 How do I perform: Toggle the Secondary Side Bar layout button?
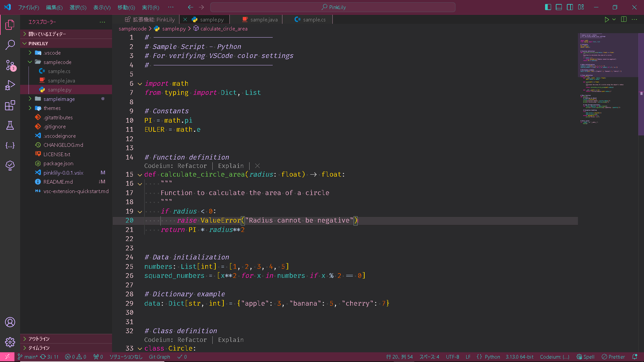coord(570,7)
